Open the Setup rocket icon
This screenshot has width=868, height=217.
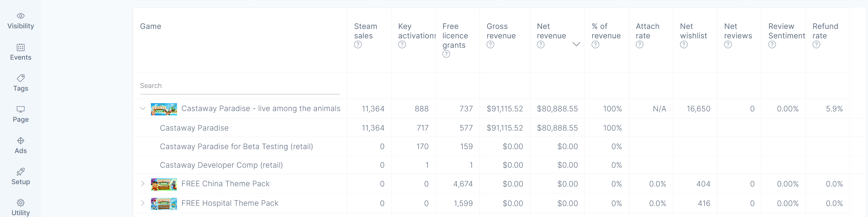click(x=21, y=171)
